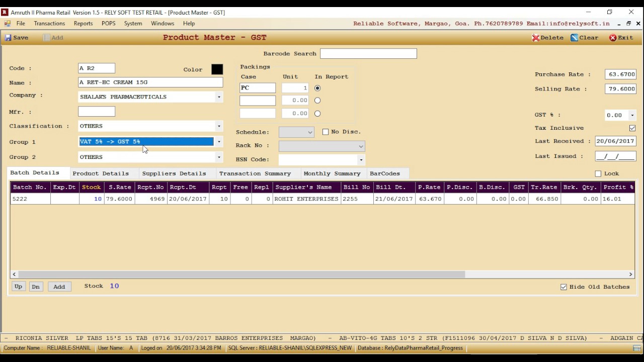The width and height of the screenshot is (644, 362).
Task: Select the Batch Details tab
Action: pos(35,173)
